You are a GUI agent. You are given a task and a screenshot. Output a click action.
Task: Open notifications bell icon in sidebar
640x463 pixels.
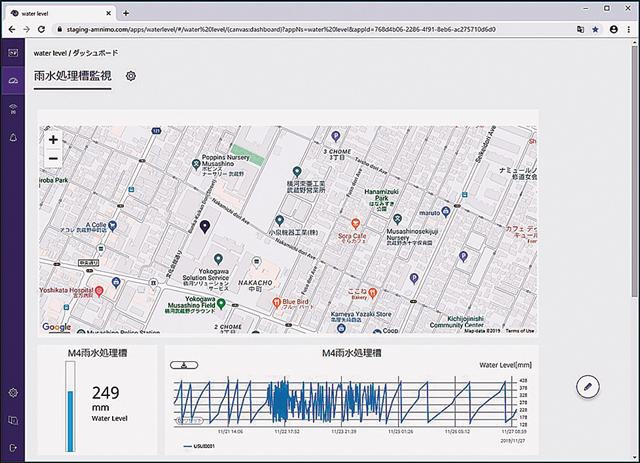point(13,137)
